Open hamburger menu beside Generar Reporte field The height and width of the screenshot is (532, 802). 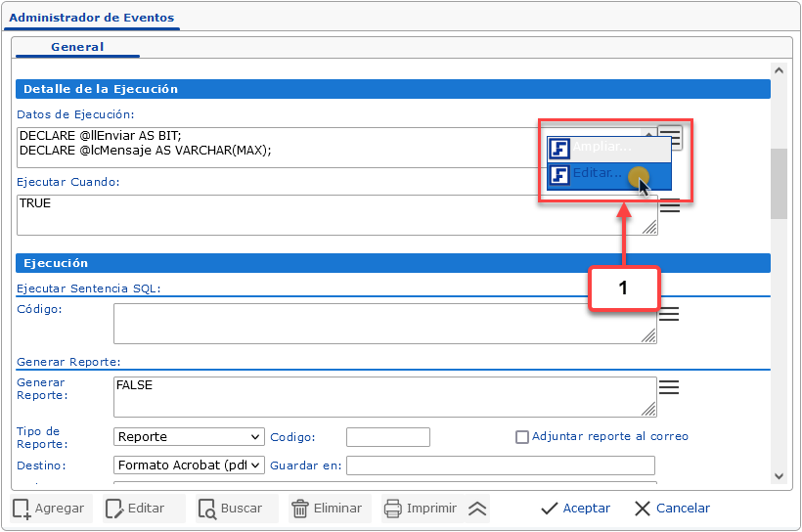point(669,387)
